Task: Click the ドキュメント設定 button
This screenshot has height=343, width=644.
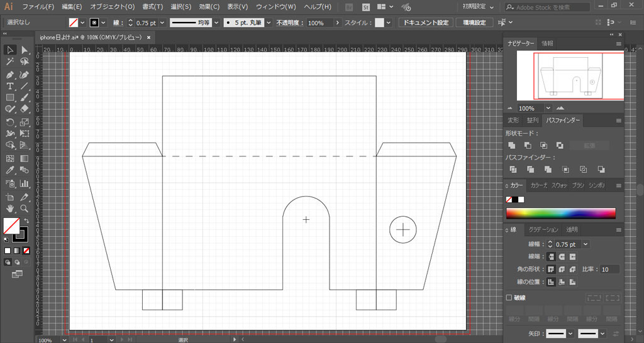Action: tap(425, 23)
